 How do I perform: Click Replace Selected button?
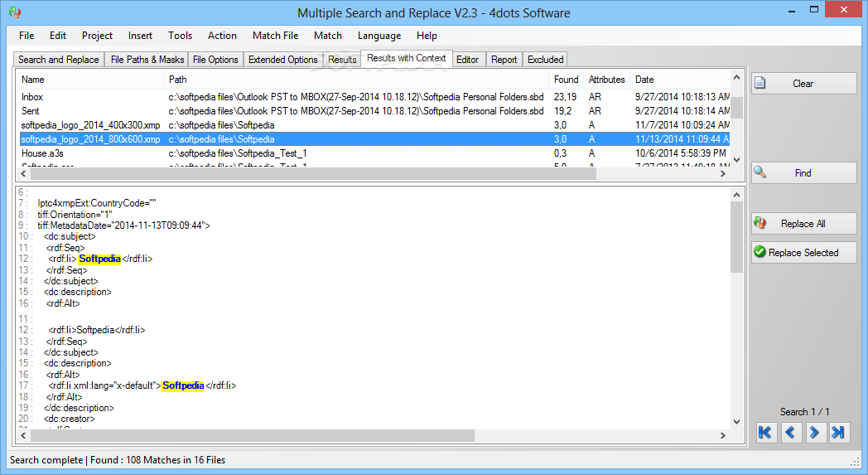[803, 252]
